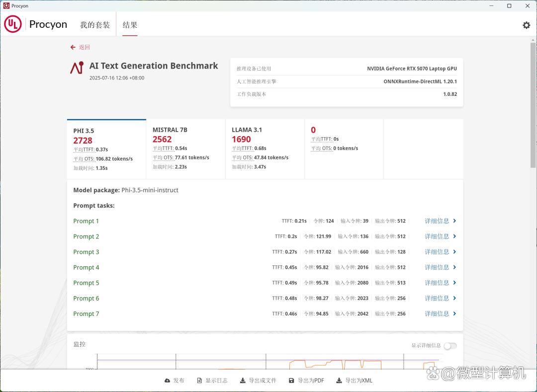Screen dimensions: 537x392
Task: Click the Prompt 2 row label
Action: tap(86, 236)
